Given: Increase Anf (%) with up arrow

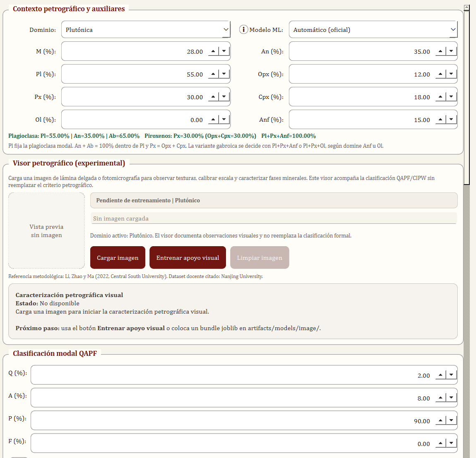Looking at the screenshot, I should [440, 119].
